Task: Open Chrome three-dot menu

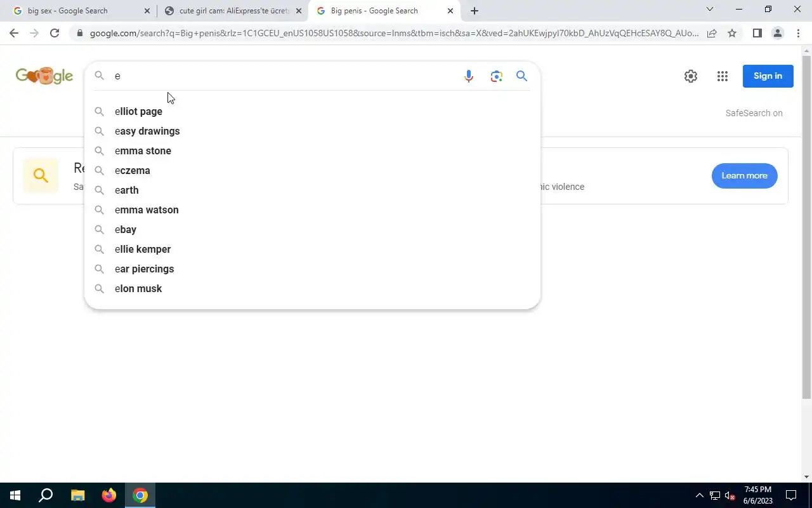Action: (x=798, y=33)
